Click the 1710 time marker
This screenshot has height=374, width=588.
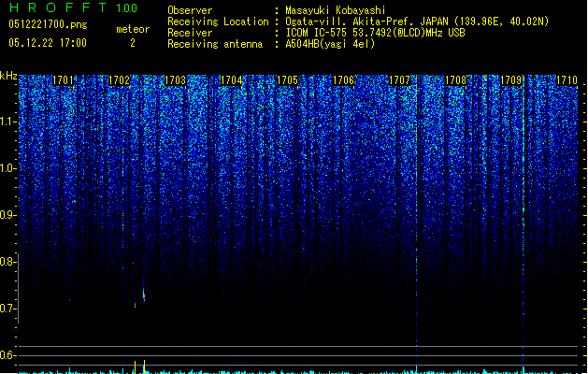[566, 80]
